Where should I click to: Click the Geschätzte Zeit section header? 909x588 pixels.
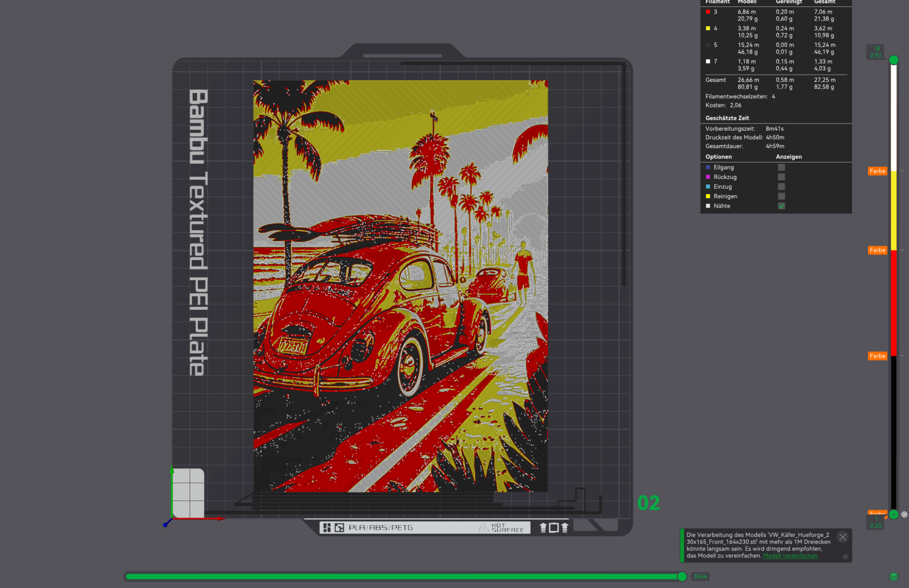point(727,118)
